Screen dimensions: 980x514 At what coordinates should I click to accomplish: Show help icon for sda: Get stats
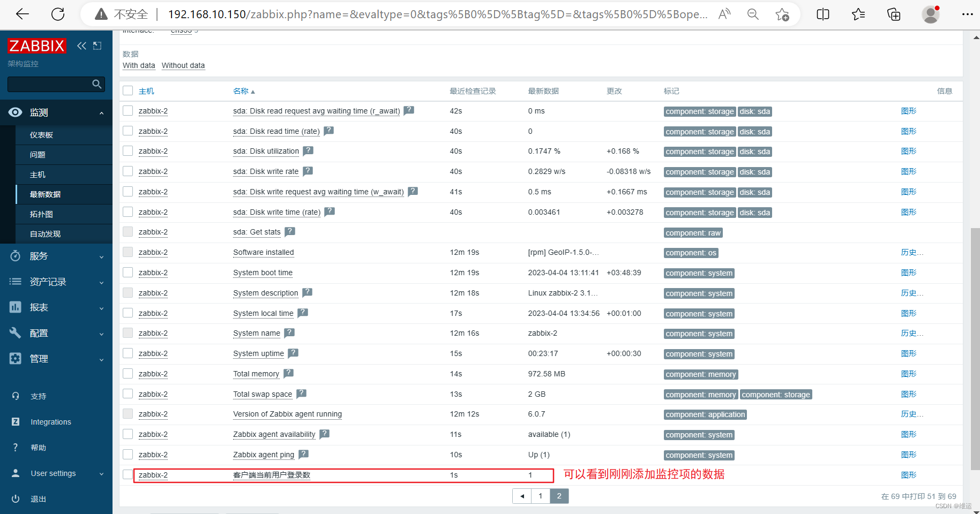click(290, 232)
